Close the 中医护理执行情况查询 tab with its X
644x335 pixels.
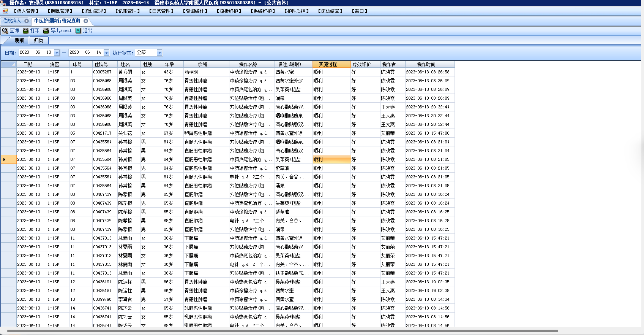coord(86,21)
